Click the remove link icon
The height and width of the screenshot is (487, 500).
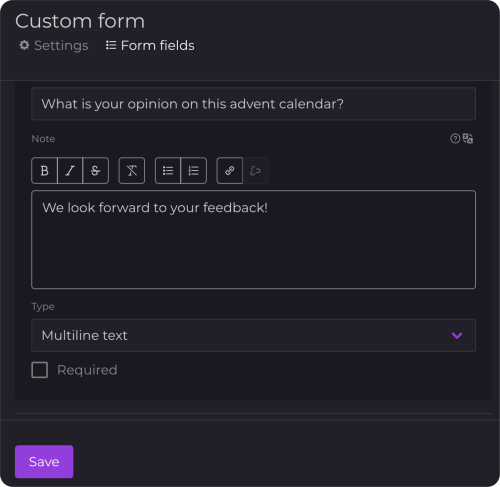click(x=255, y=171)
